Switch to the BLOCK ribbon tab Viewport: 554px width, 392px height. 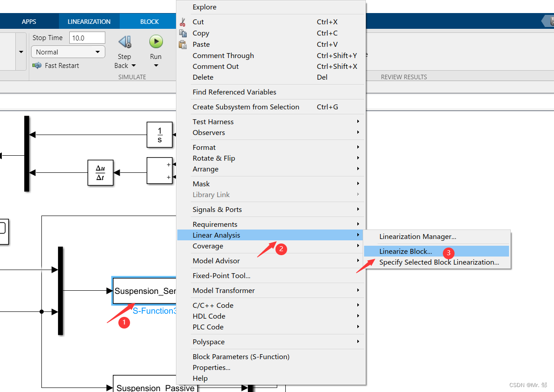[149, 22]
